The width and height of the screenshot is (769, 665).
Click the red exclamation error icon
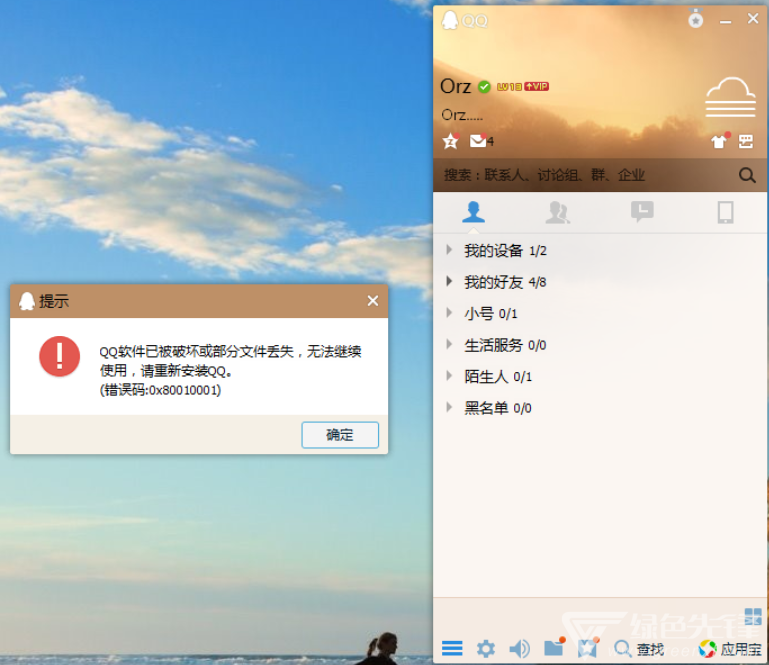click(59, 356)
